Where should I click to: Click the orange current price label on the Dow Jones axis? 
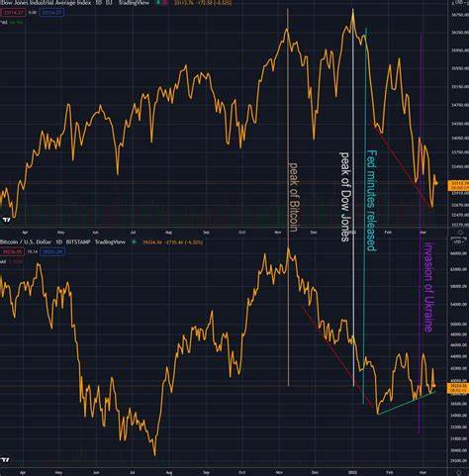458,185
